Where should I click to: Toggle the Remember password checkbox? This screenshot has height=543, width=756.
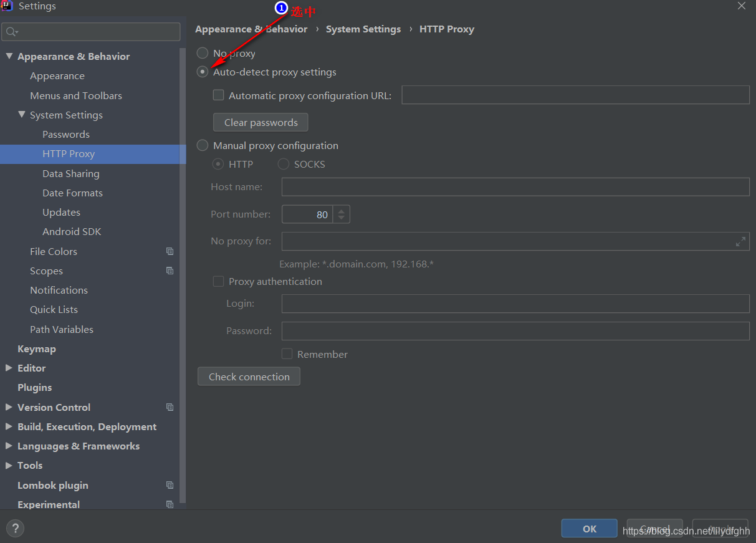(287, 353)
